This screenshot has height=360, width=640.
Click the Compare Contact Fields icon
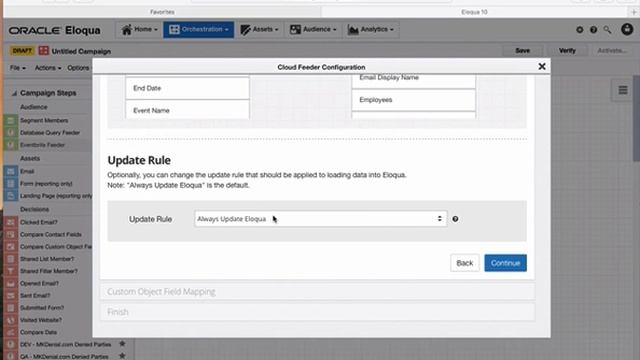point(11,235)
